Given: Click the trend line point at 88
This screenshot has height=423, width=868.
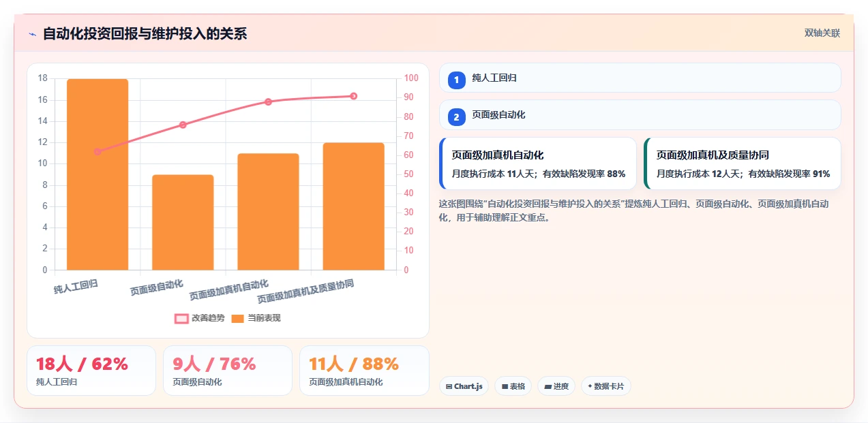Looking at the screenshot, I should pos(268,101).
